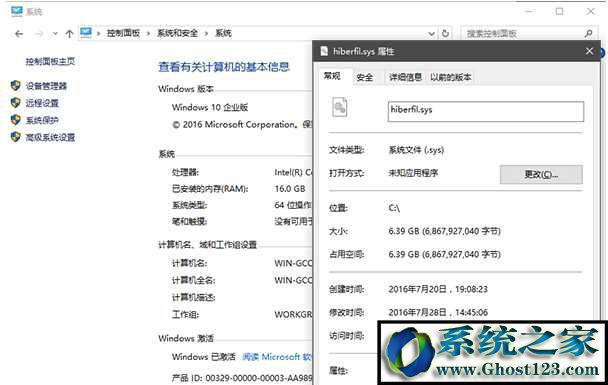The width and height of the screenshot is (608, 385).
Task: Select 系统和安全 in the breadcrumb
Action: pyautogui.click(x=177, y=33)
